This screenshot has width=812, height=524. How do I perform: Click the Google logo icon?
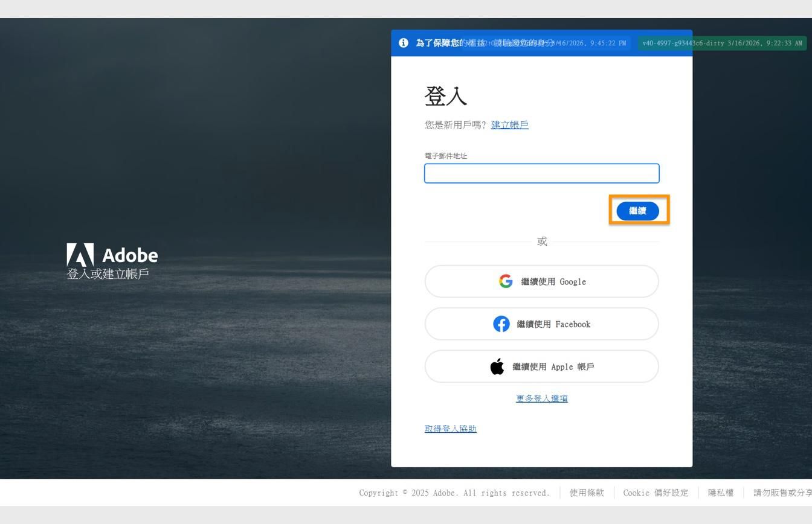[x=506, y=281]
